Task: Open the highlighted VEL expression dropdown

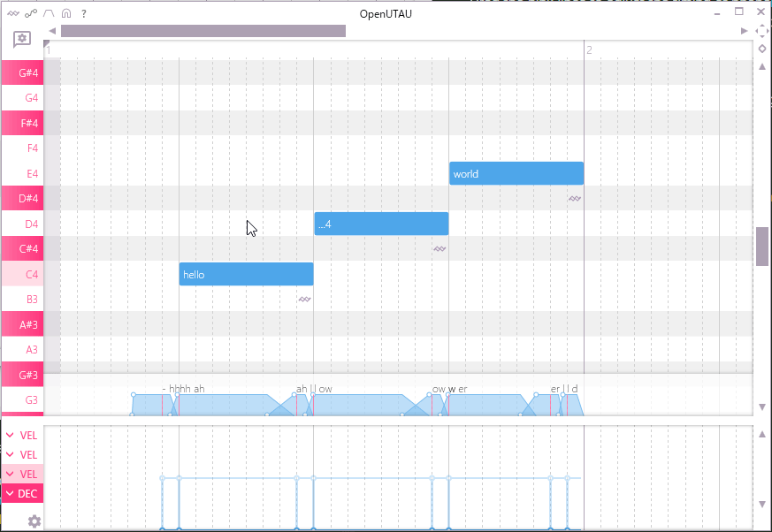Action: point(22,474)
